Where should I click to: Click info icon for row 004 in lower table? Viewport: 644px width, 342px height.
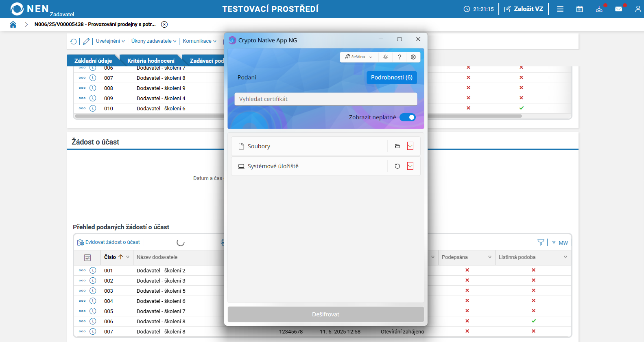pyautogui.click(x=93, y=301)
